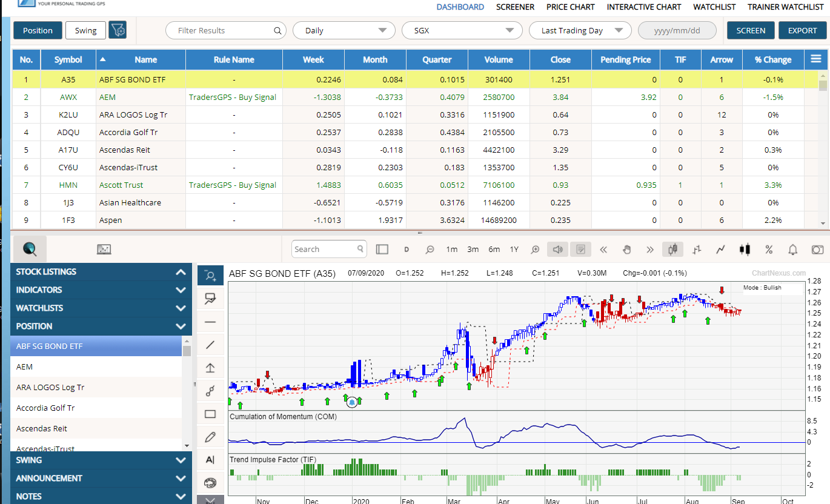The image size is (830, 504).
Task: Zoom out the chart with minus magnifier
Action: 430,249
